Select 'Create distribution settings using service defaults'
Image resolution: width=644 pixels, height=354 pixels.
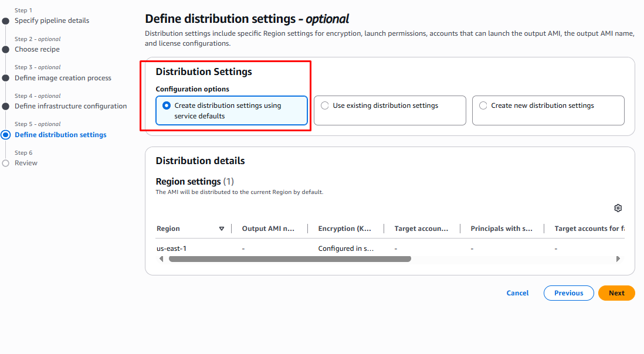pyautogui.click(x=167, y=106)
